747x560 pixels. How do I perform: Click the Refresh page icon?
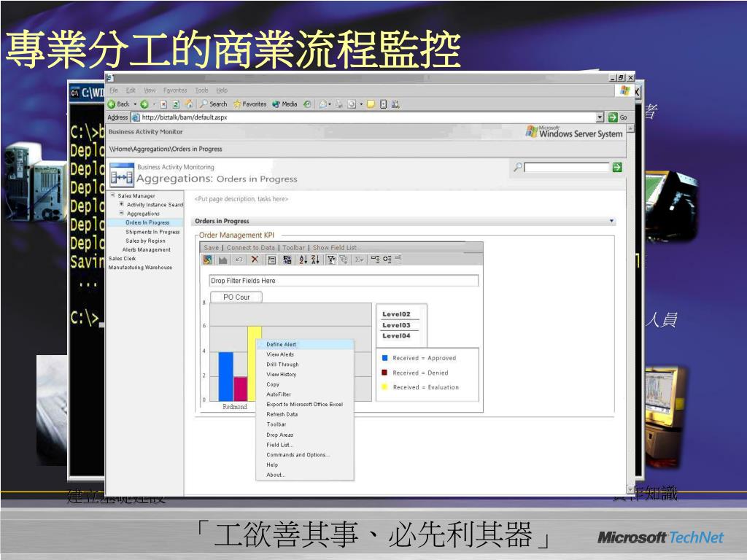(176, 104)
